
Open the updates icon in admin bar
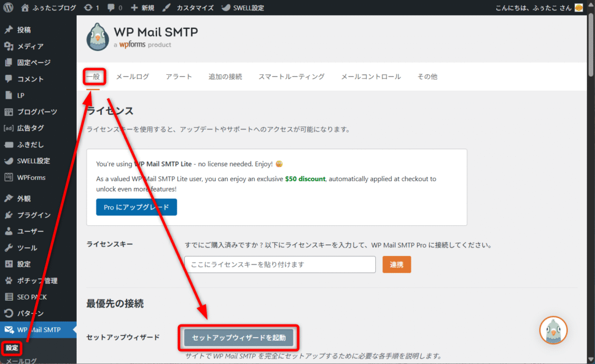[87, 8]
